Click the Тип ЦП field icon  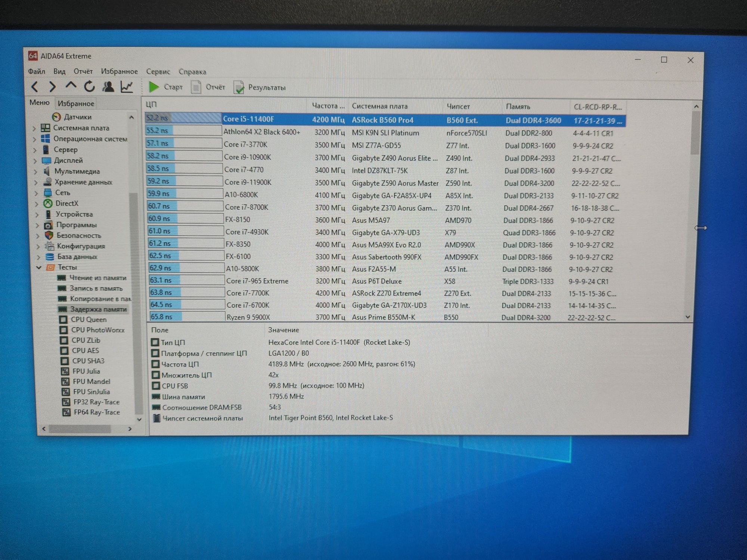[155, 342]
